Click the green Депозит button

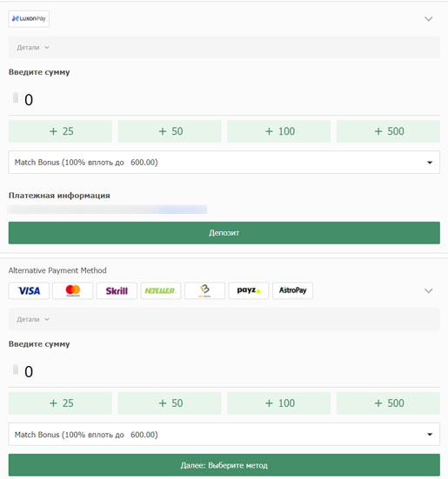(x=224, y=233)
